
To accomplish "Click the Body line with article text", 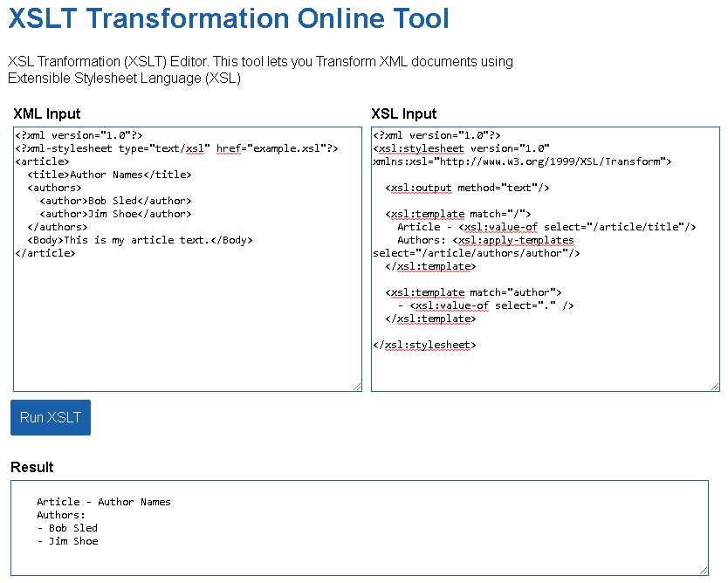I will 141,240.
